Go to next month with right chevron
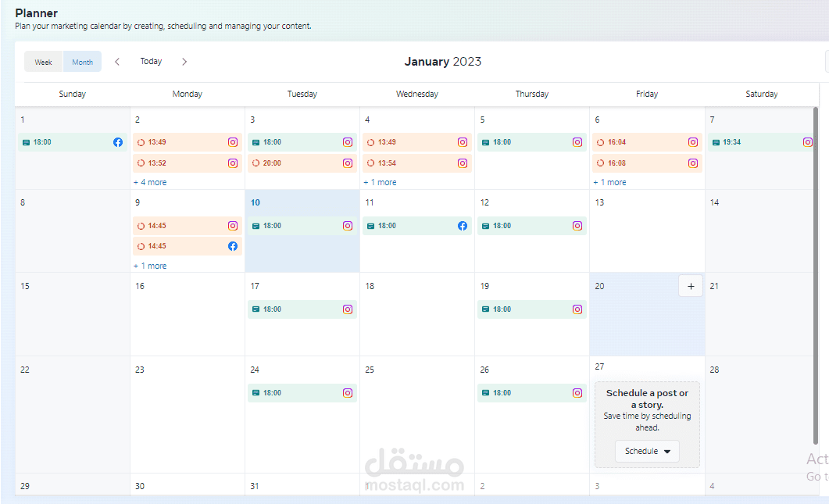The image size is (829, 504). pyautogui.click(x=184, y=62)
